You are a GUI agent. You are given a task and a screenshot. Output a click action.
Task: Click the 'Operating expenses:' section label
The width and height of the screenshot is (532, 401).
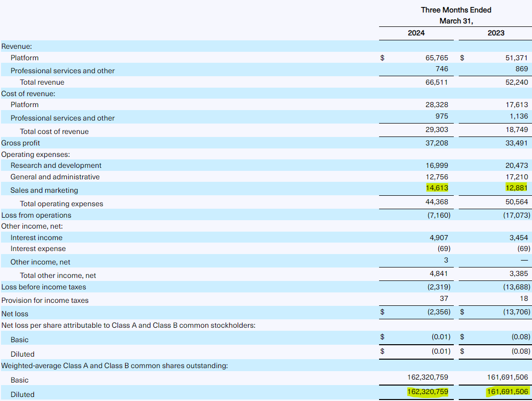click(x=36, y=154)
